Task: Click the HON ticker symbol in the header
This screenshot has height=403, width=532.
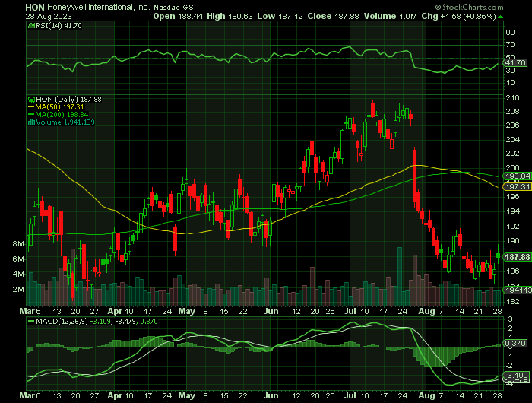Action: [35, 7]
